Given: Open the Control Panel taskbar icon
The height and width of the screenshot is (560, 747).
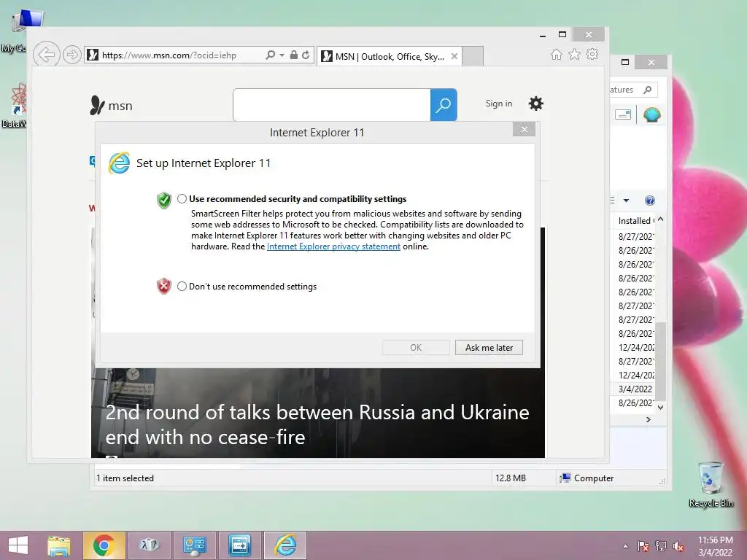Looking at the screenshot, I should point(194,545).
